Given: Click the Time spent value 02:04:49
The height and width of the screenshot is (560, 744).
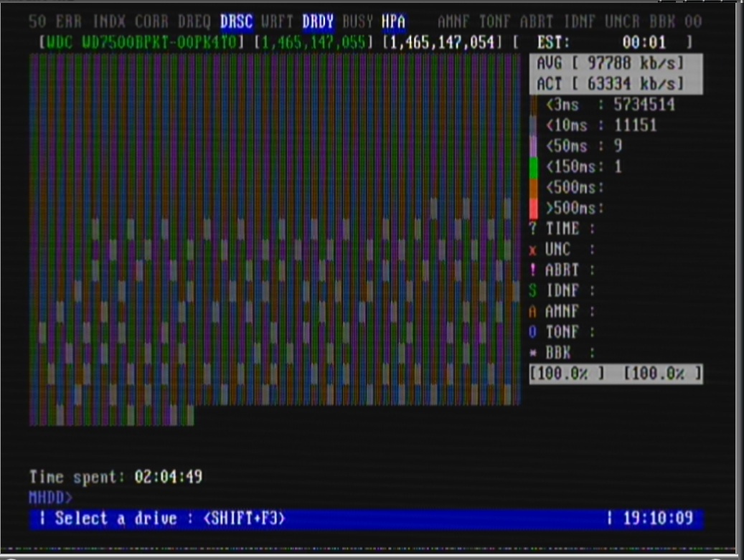Looking at the screenshot, I should [x=169, y=477].
